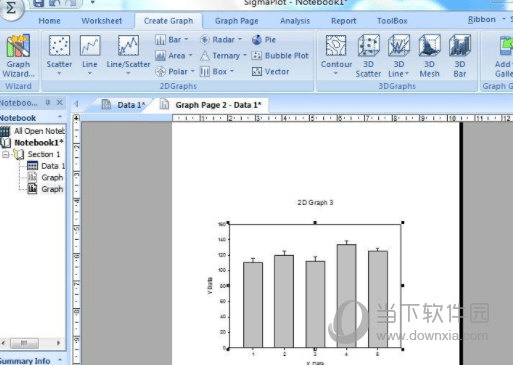
Task: Open the ToolBox ribbon tab
Action: coord(392,21)
